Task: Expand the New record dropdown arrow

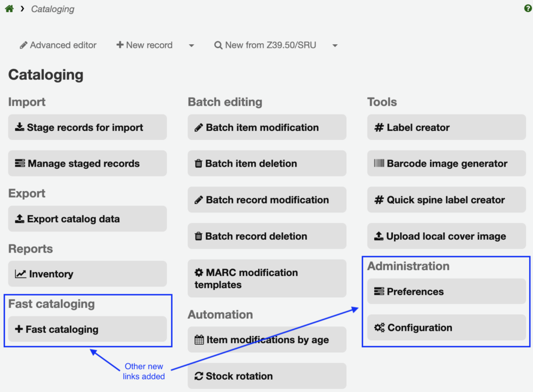Action: coord(191,45)
